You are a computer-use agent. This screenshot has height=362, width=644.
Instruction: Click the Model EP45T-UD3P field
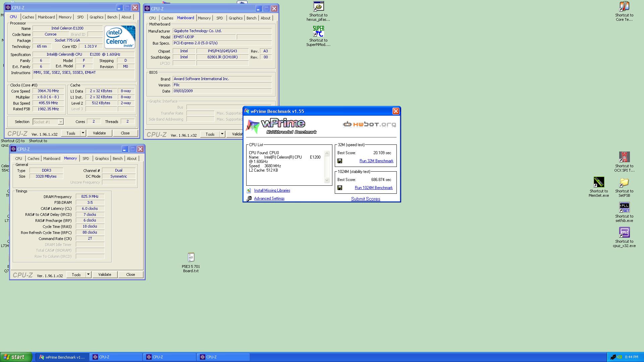(204, 37)
